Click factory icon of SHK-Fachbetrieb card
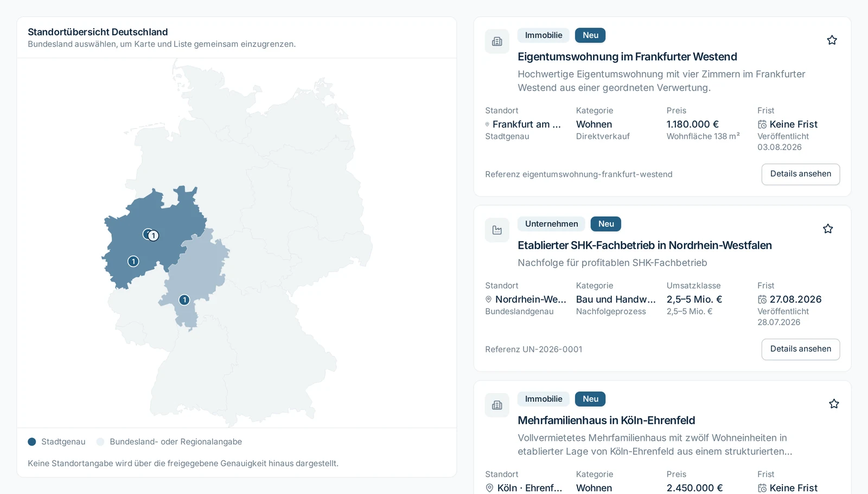The width and height of the screenshot is (868, 494). pos(497,230)
